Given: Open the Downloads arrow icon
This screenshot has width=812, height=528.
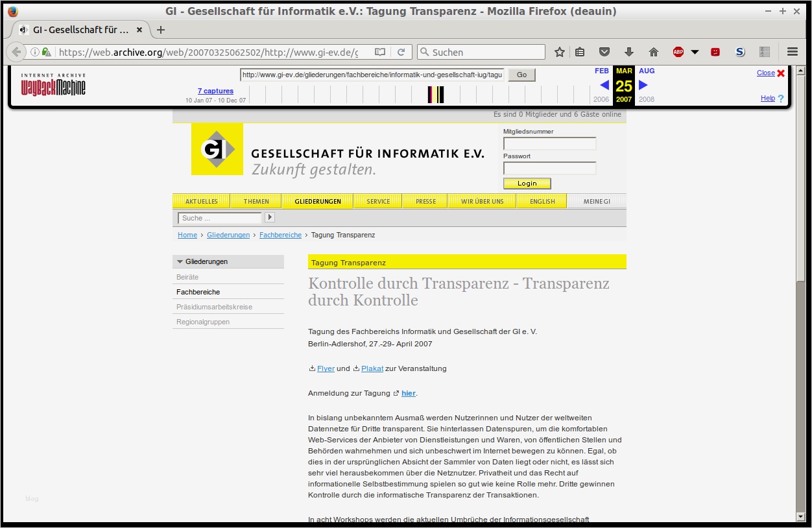Looking at the screenshot, I should [x=628, y=52].
